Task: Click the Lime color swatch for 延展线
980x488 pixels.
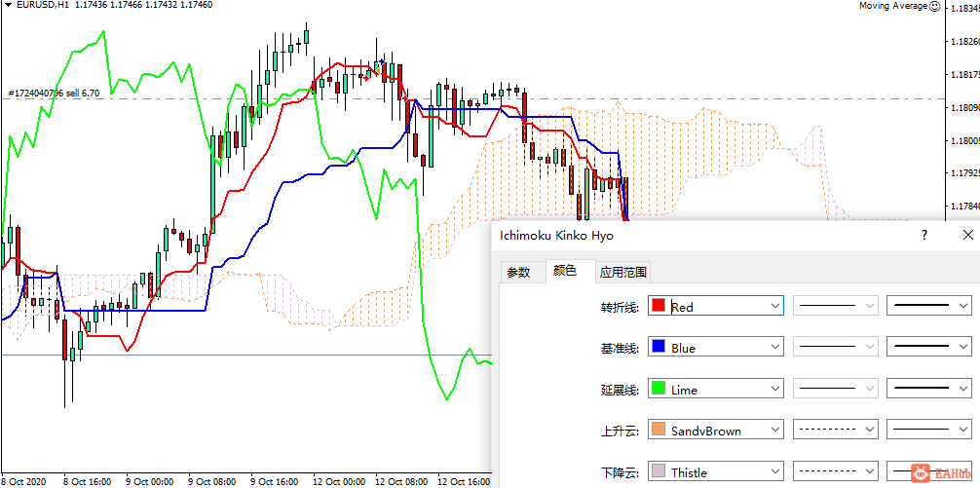Action: (659, 388)
